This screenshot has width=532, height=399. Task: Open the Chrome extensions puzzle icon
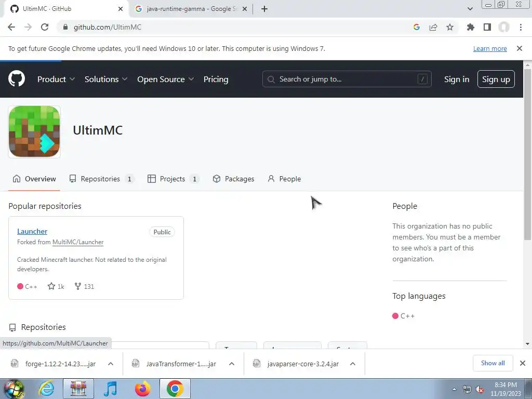point(471,27)
